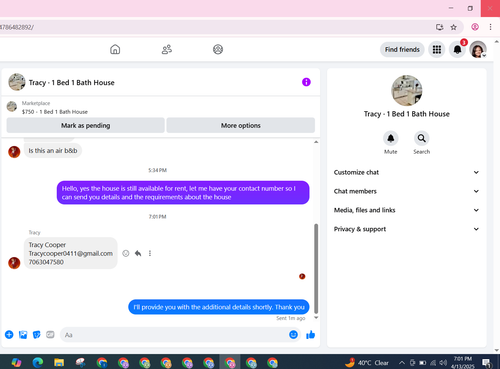Click install app icon in address bar
This screenshot has width=500, height=369.
point(440,27)
